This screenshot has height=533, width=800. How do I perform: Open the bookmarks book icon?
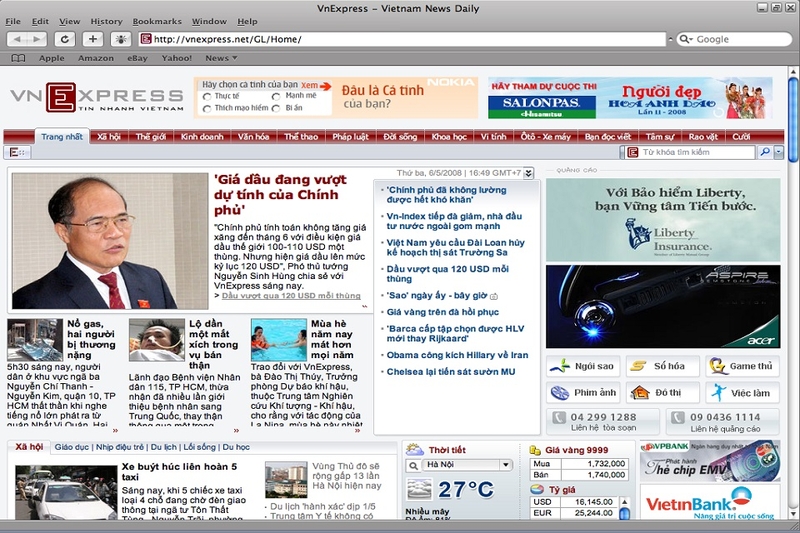pyautogui.click(x=19, y=58)
